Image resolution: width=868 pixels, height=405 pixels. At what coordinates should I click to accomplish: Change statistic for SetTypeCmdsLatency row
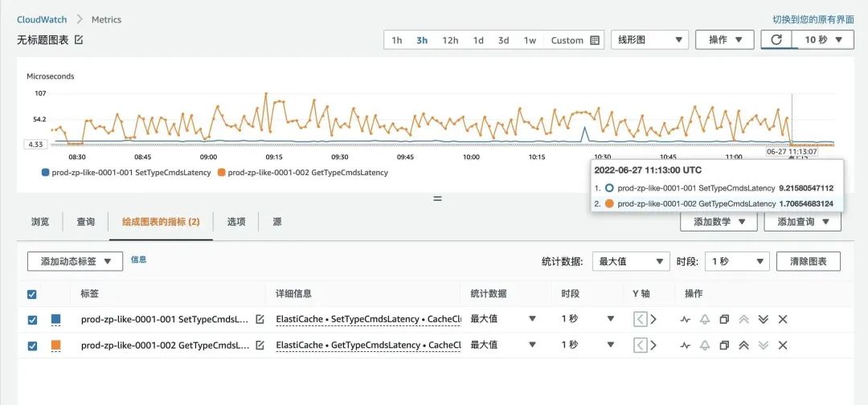coord(503,319)
